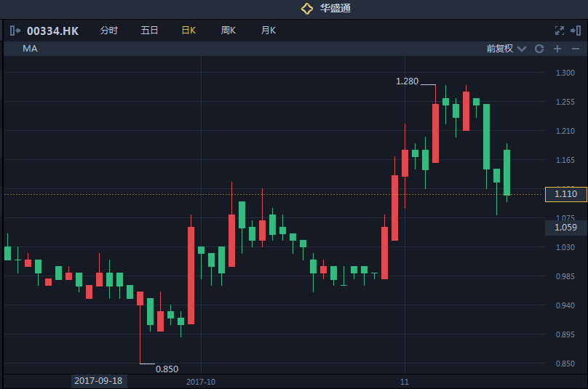Click the 00334.HK stock code
This screenshot has height=389, width=588.
pos(52,31)
